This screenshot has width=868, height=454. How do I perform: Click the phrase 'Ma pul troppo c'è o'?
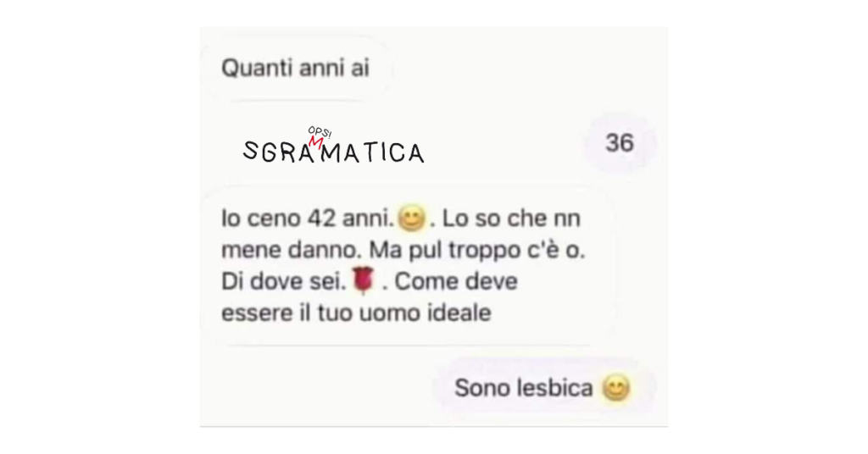[475, 251]
